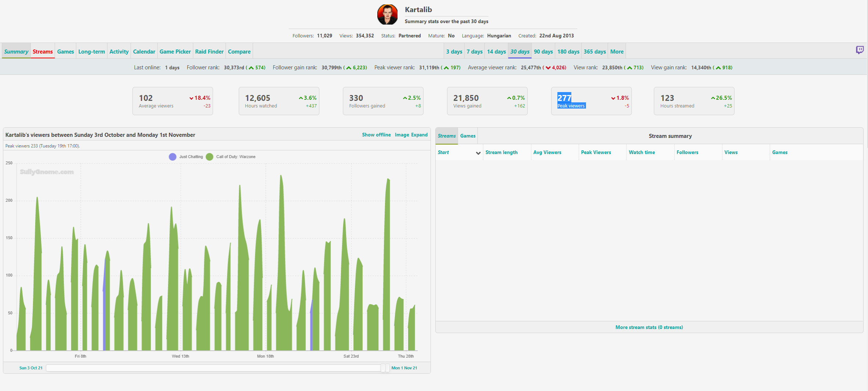
Task: Expand the viewers chart
Action: pyautogui.click(x=419, y=135)
